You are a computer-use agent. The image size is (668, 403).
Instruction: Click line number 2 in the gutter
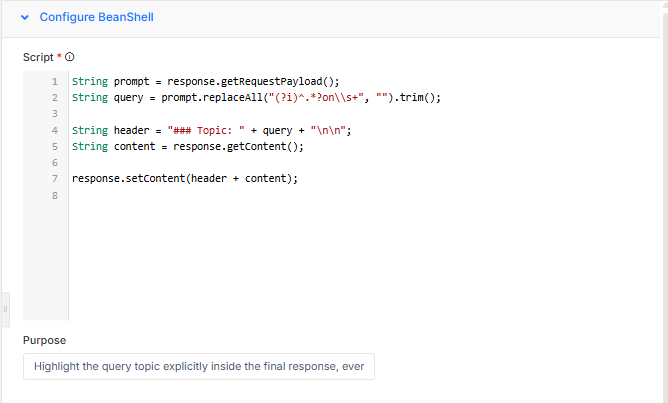pyautogui.click(x=54, y=98)
